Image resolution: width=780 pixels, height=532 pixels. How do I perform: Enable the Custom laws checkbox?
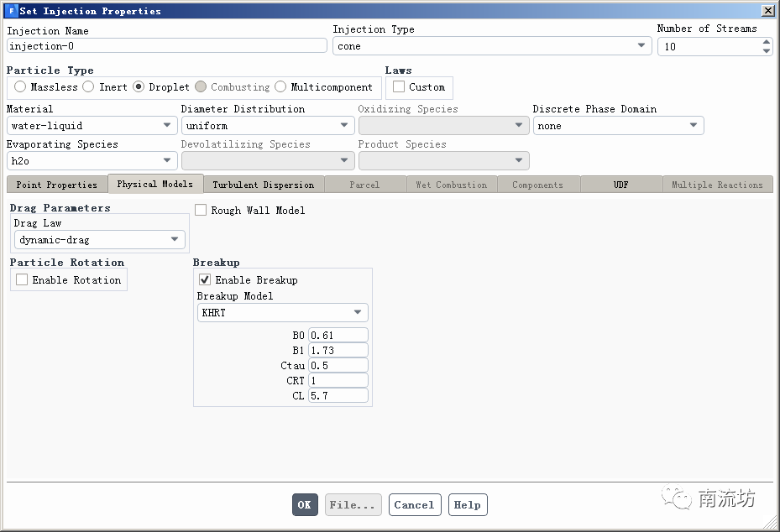(399, 87)
